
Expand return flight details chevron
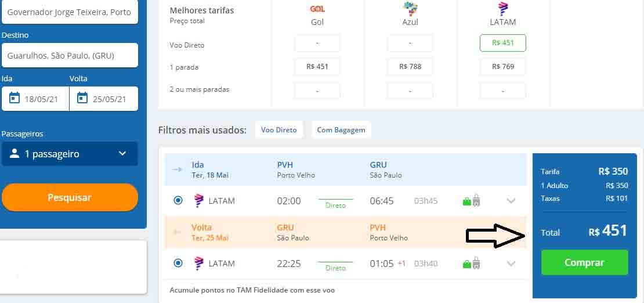[x=511, y=264]
